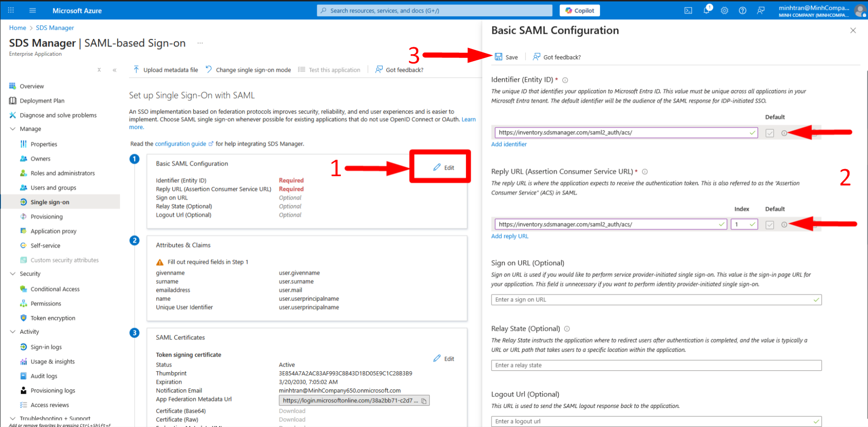The image size is (868, 427).
Task: Click Upload metadata file
Action: (x=166, y=70)
